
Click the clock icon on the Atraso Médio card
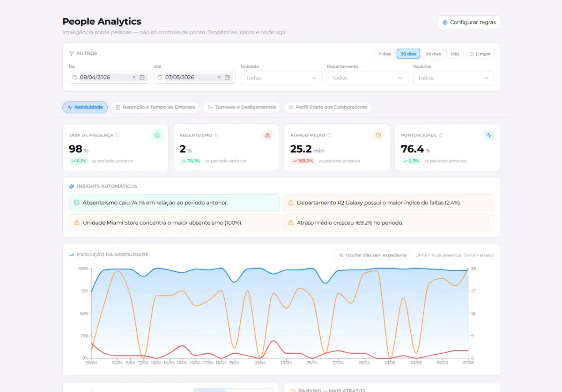point(378,135)
